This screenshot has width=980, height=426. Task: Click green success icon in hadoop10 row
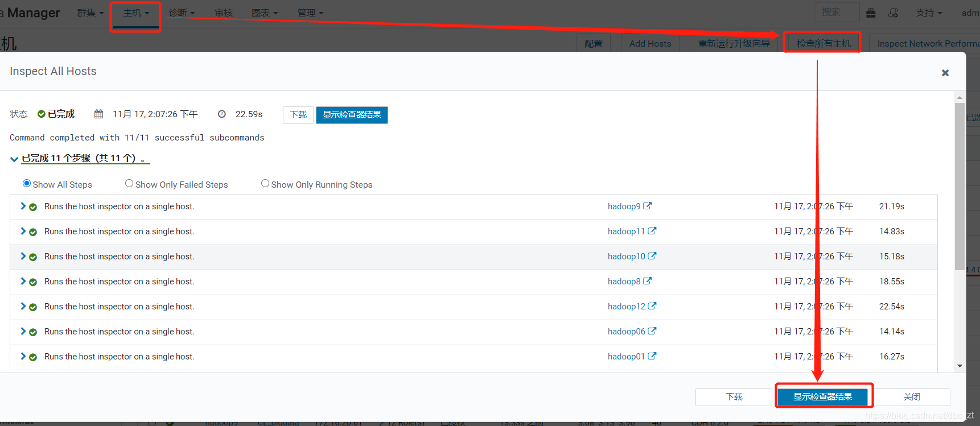click(33, 257)
